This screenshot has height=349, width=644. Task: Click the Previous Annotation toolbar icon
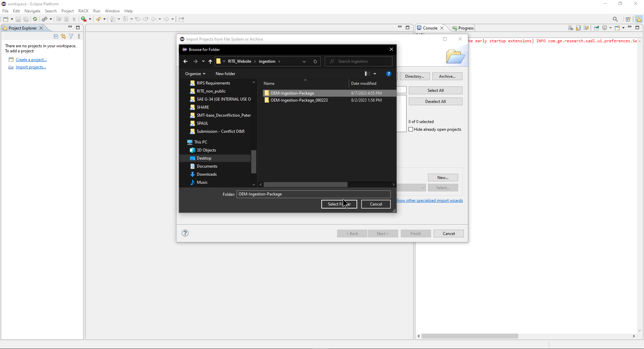tap(125, 19)
